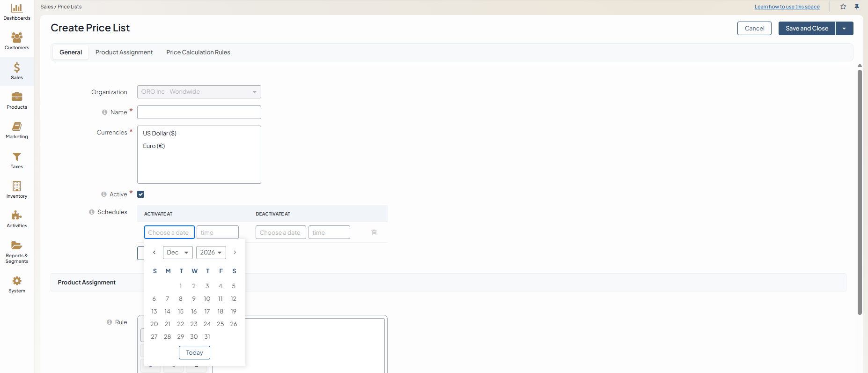Pick December 6 in the calendar
This screenshot has width=868, height=373.
tap(154, 299)
